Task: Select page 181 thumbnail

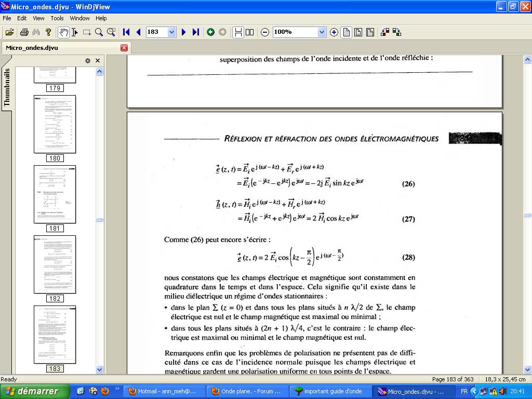Action: [55, 194]
